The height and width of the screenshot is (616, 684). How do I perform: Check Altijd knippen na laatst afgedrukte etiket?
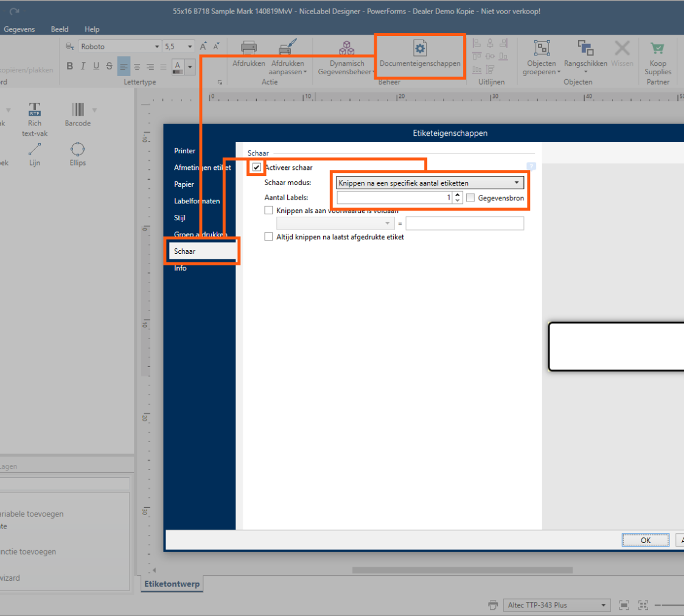pos(269,237)
